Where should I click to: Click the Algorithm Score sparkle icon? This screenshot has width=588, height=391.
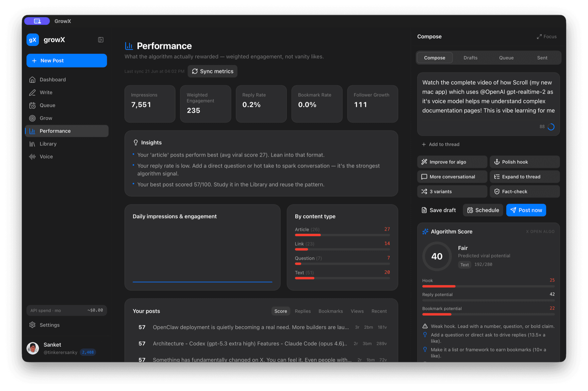click(425, 231)
